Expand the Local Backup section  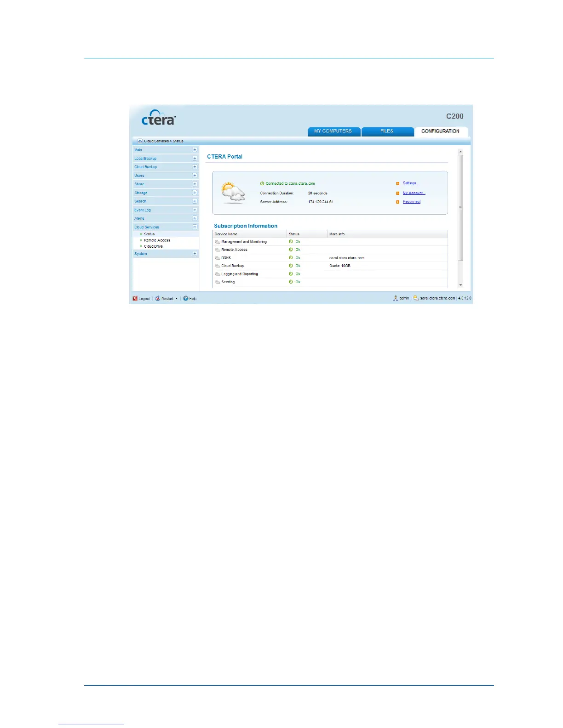(x=195, y=158)
